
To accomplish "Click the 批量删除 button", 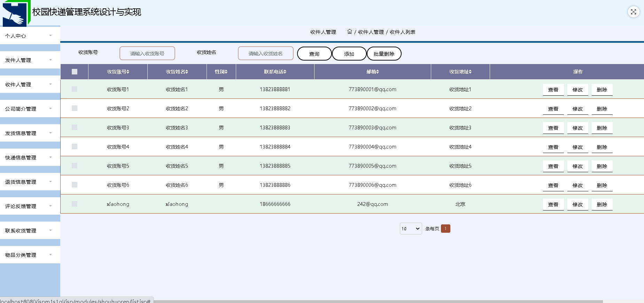I will [x=384, y=54].
